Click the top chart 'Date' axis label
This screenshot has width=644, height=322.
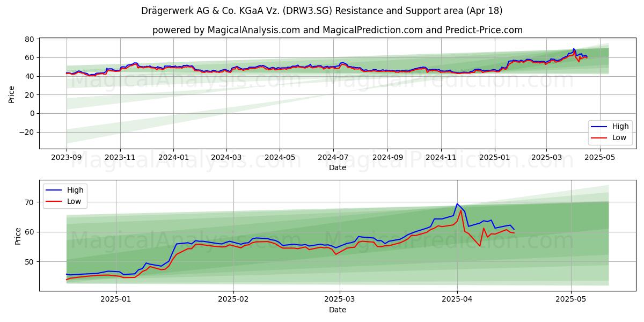click(338, 167)
